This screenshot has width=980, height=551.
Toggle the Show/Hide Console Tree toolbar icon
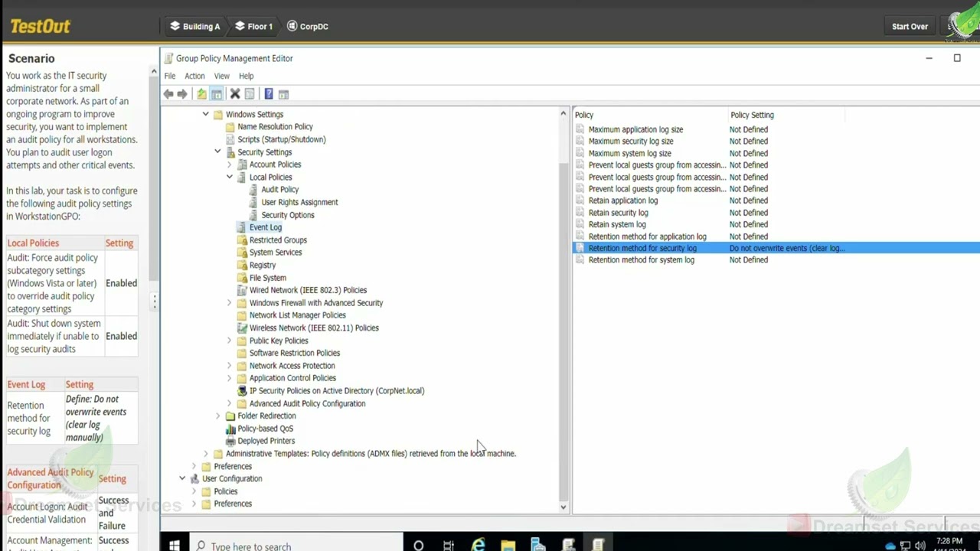click(217, 94)
